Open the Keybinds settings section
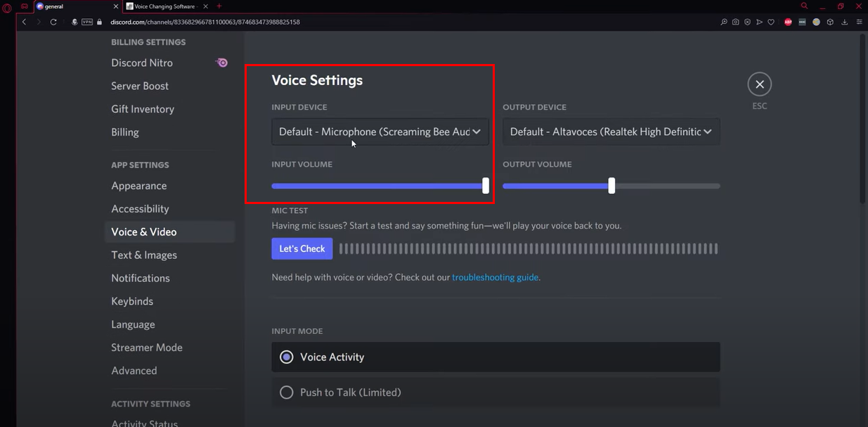This screenshot has width=868, height=427. 131,300
